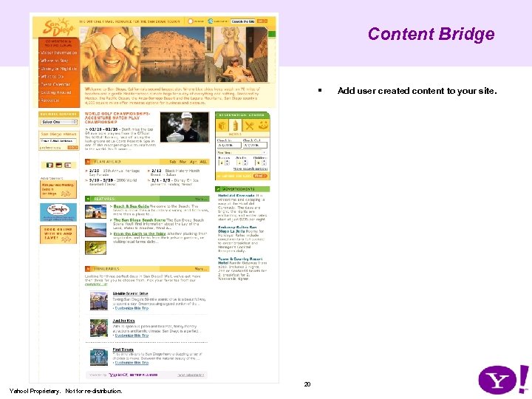Click the orange Itineraries header arrow icon
The height and width of the screenshot is (399, 532).
[88, 269]
